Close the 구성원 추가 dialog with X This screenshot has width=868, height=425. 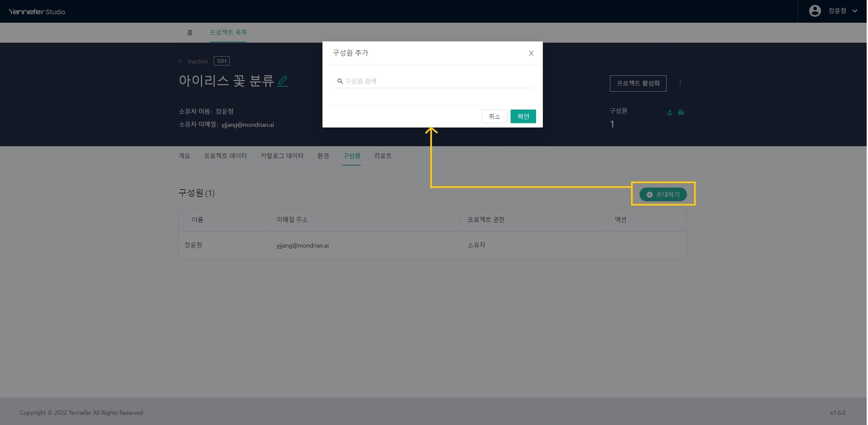point(531,53)
